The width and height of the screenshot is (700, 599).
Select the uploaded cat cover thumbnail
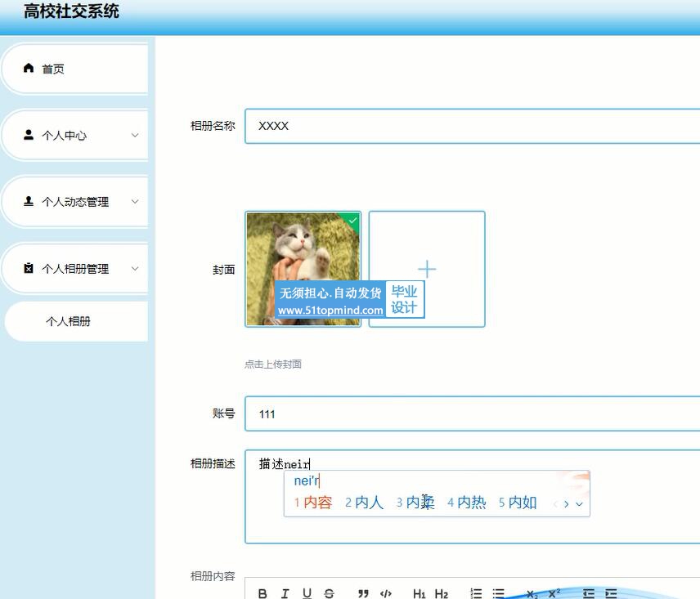coord(303,269)
